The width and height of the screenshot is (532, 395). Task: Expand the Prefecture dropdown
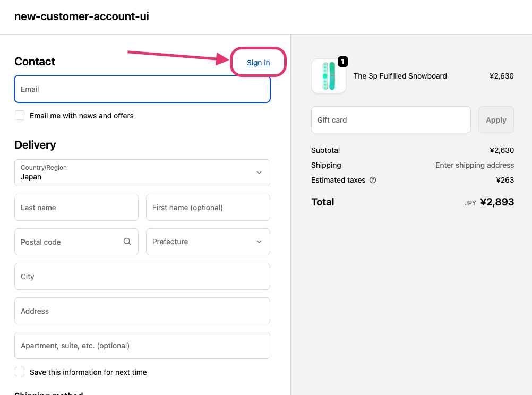pos(208,242)
